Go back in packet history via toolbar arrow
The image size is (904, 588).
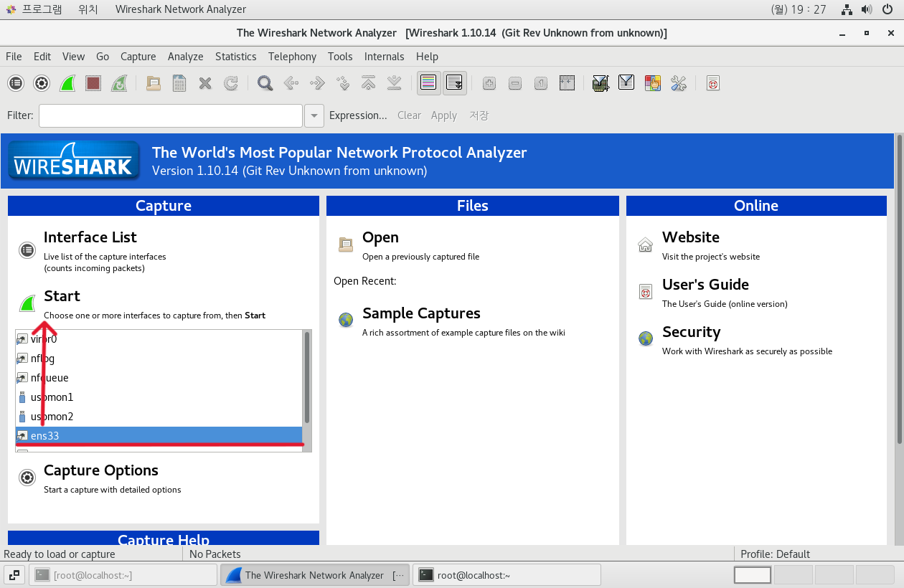[x=291, y=83]
